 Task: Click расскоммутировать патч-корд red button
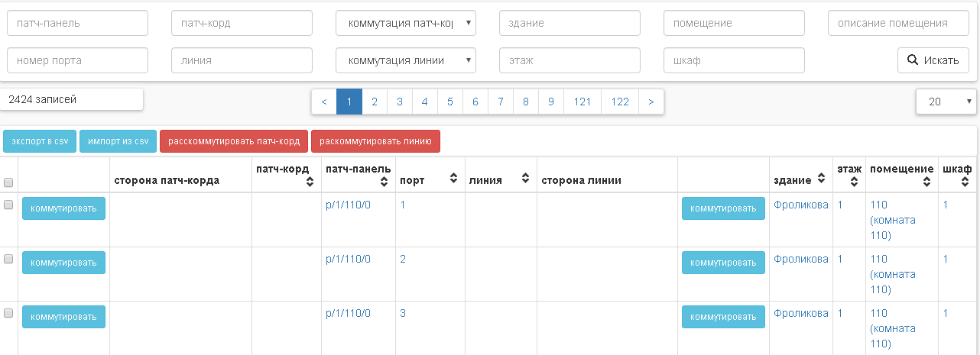point(234,141)
